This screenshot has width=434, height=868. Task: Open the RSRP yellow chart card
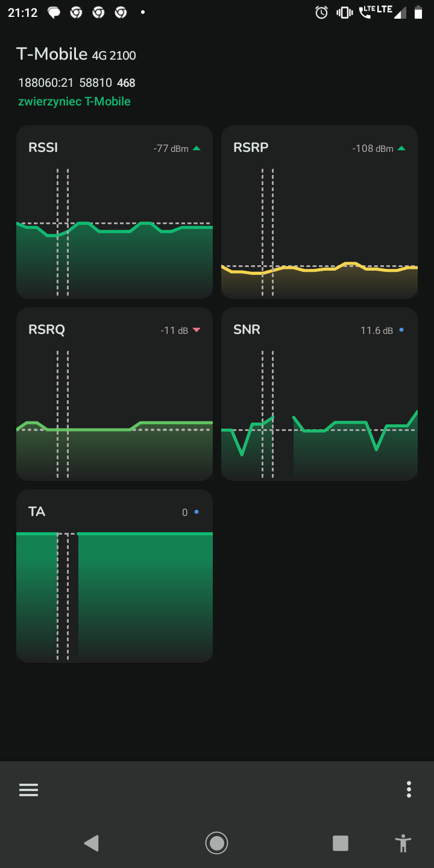[x=319, y=212]
